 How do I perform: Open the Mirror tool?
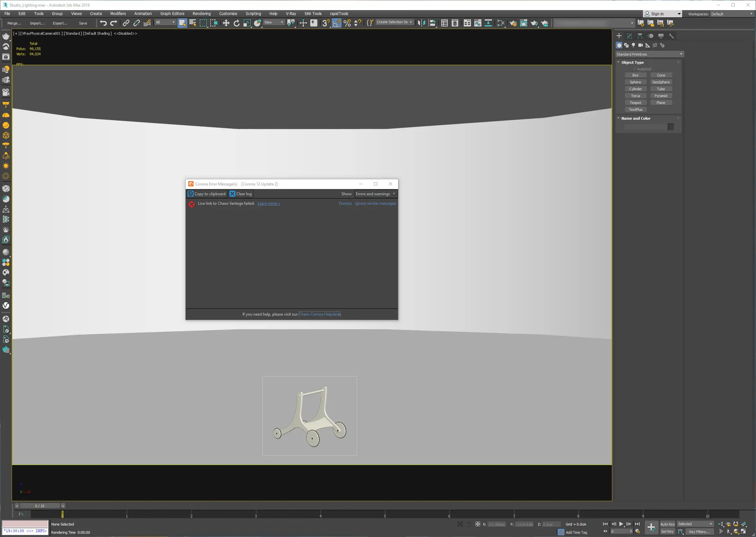tap(421, 23)
